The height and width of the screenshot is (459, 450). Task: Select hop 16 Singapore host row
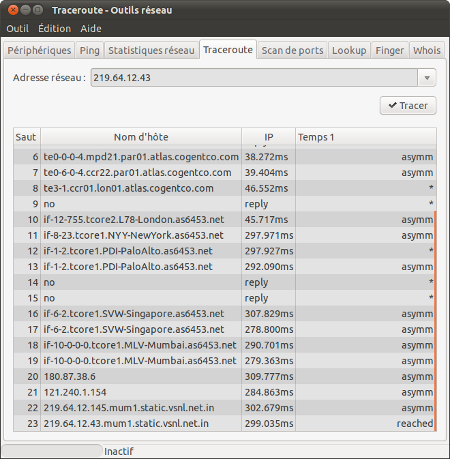[223, 314]
